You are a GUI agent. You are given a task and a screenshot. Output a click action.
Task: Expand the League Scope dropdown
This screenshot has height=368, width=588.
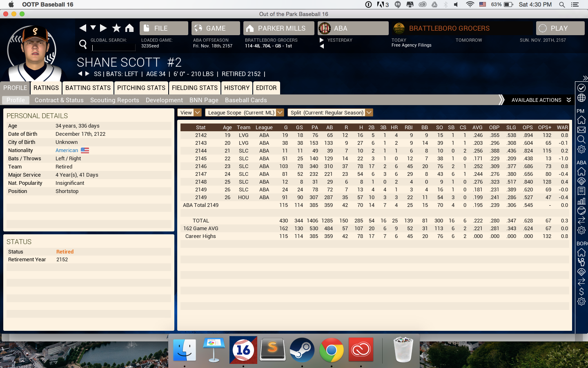click(244, 113)
